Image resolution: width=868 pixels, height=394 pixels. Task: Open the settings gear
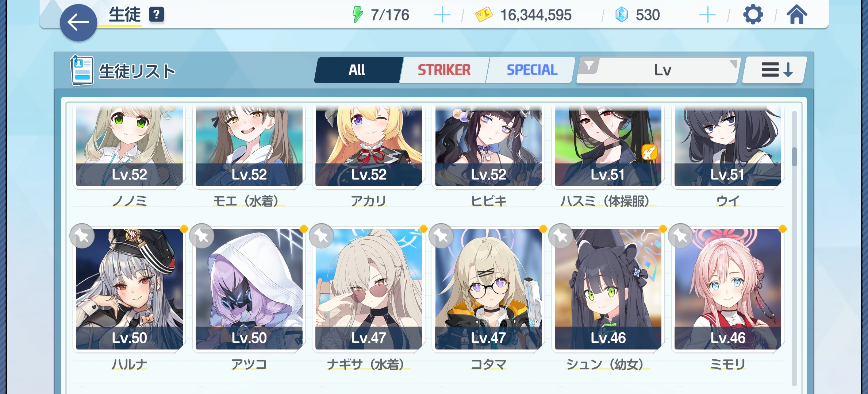point(753,15)
